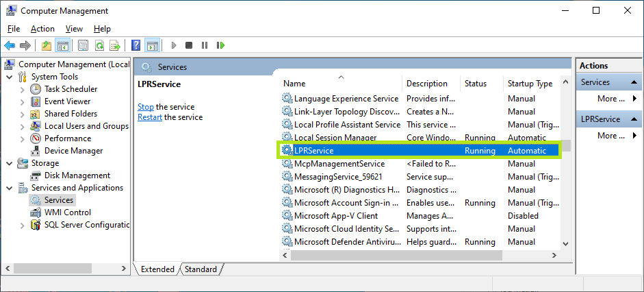The image size is (644, 292).
Task: Select Computer Management (Local) root node
Action: tap(74, 64)
